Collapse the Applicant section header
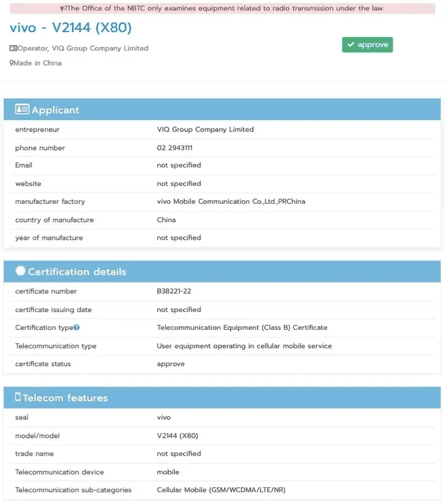The height and width of the screenshot is (504, 445). pos(222,110)
